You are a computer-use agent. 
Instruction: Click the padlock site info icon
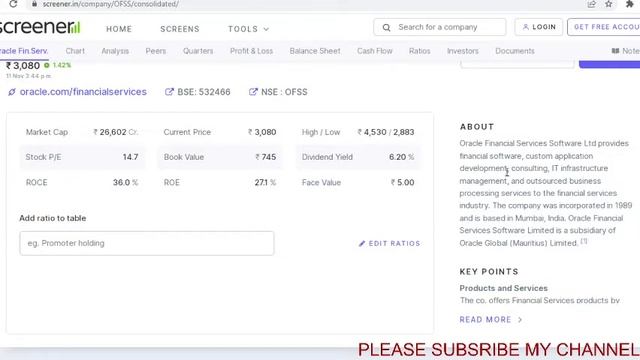tap(34, 4)
